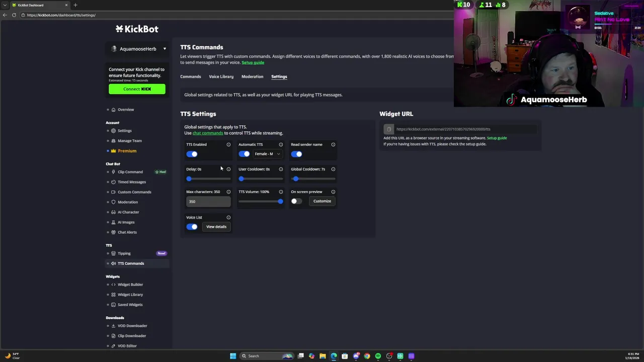Open a new browser tab
Image resolution: width=644 pixels, height=362 pixels.
[x=75, y=5]
